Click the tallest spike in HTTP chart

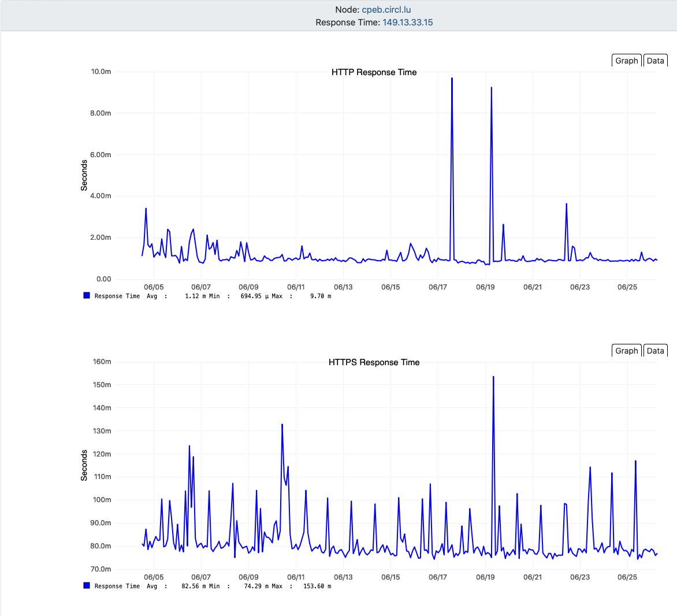pos(452,79)
